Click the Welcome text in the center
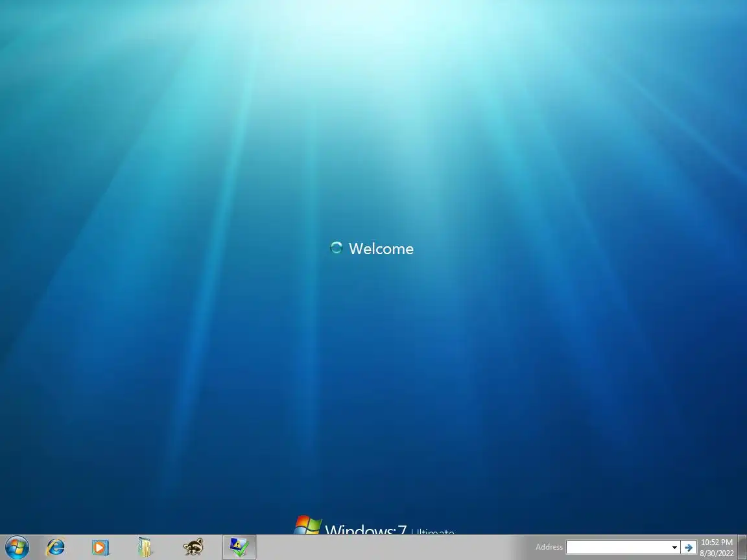The width and height of the screenshot is (747, 560). click(381, 249)
